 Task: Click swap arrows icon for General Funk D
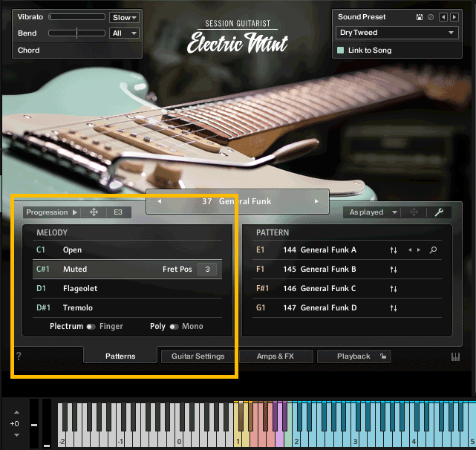tap(394, 308)
